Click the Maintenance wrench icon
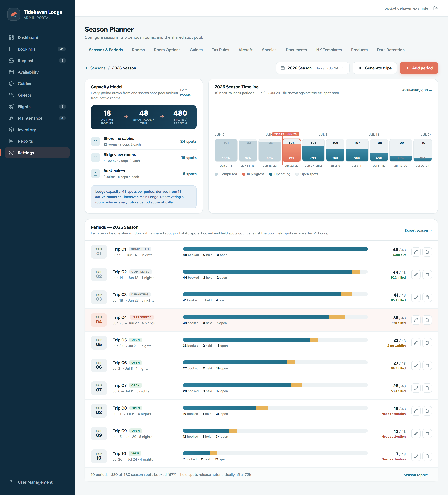448x495 pixels. tap(11, 118)
